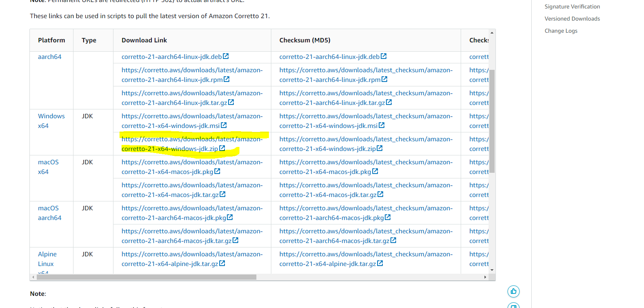Download the x64-windows-jdk.msi latest link

coord(192,121)
